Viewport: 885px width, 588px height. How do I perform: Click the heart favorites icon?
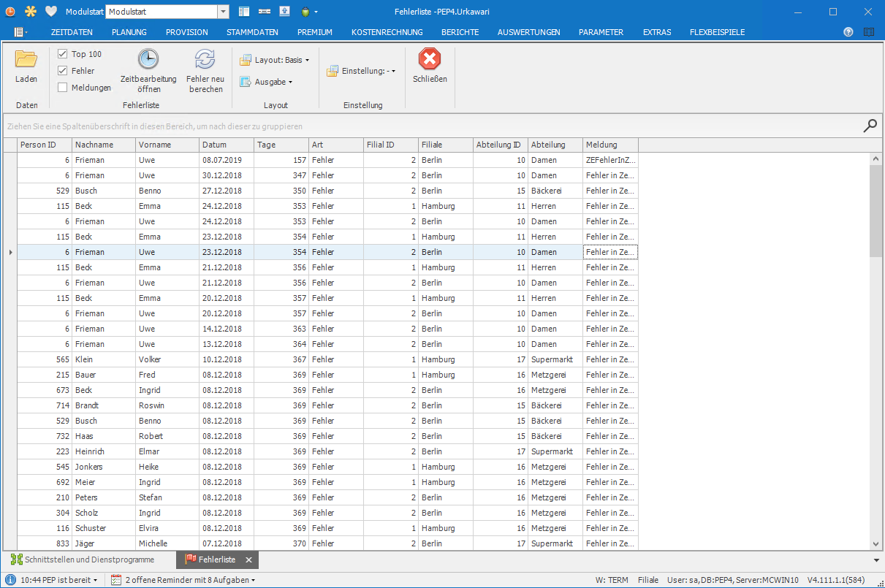pos(50,12)
